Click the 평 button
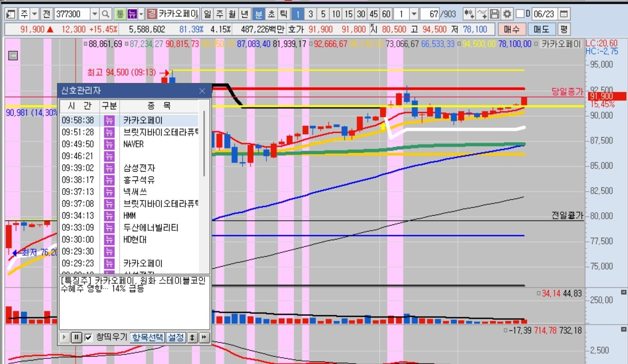This screenshot has height=364, width=628. click(564, 30)
